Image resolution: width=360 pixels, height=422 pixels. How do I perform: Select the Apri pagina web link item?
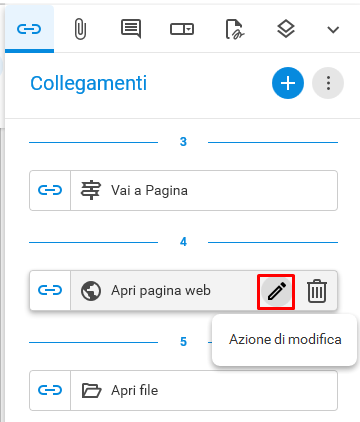pos(183,290)
